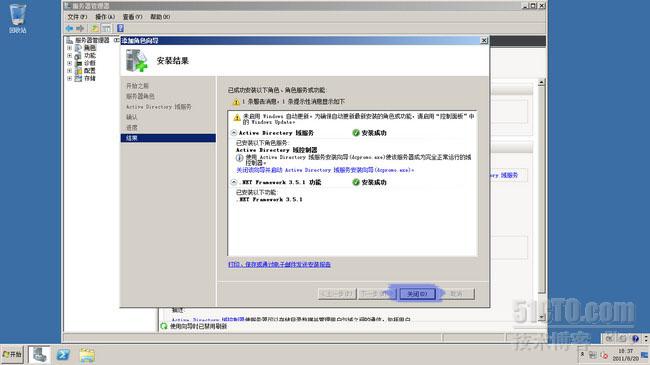This screenshot has height=365, width=650.
Task: Click the blue Help toolbar icon
Action: (120, 28)
